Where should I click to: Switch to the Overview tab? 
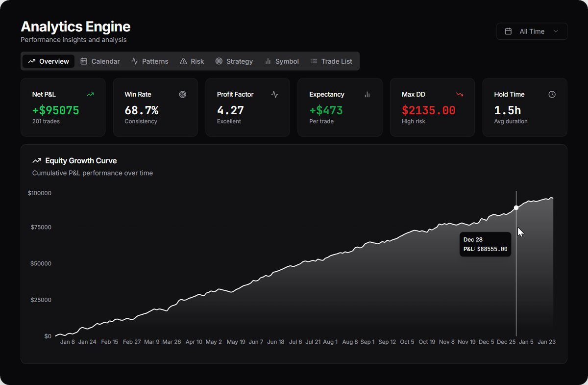[49, 61]
